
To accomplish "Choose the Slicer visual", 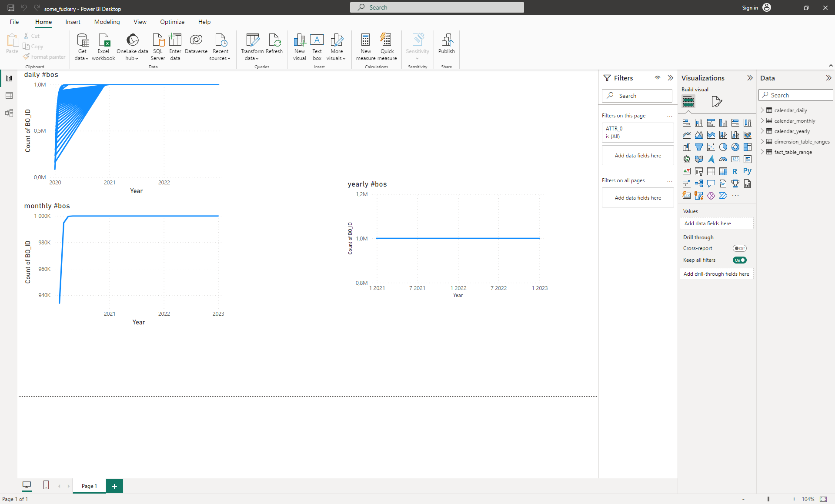I will [698, 171].
